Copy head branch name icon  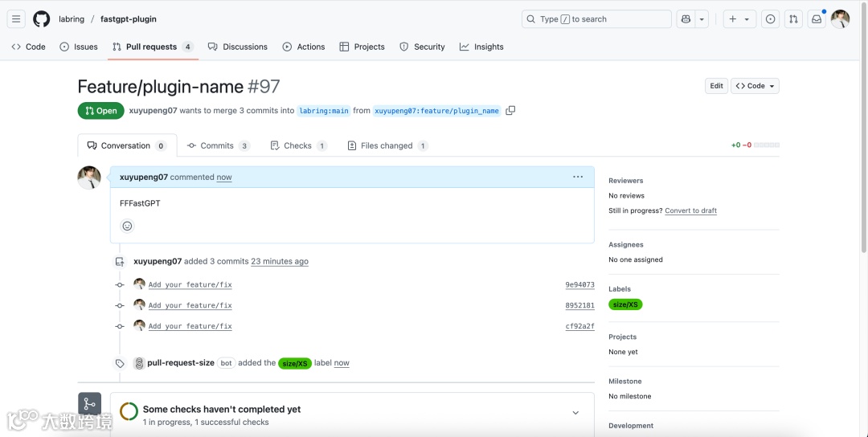pos(510,110)
